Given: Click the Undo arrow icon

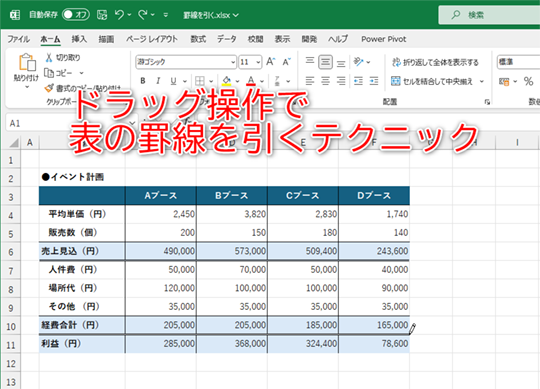Looking at the screenshot, I should [x=119, y=15].
